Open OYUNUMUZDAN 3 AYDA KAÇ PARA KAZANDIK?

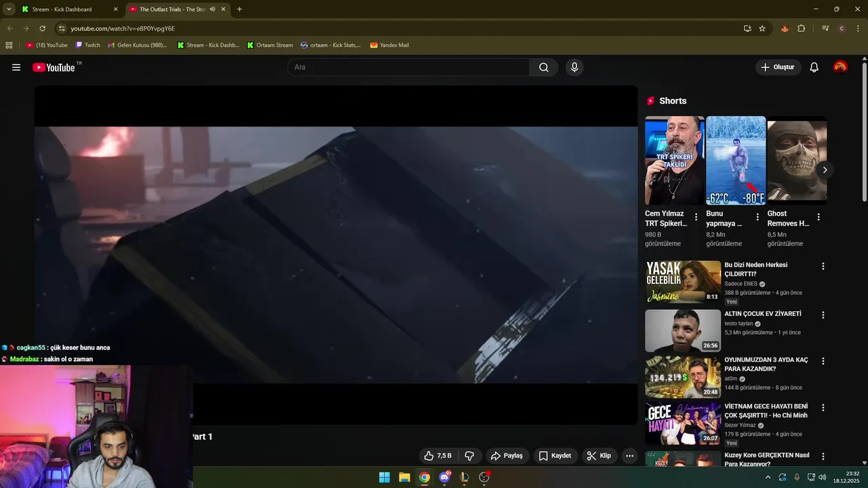tap(766, 364)
